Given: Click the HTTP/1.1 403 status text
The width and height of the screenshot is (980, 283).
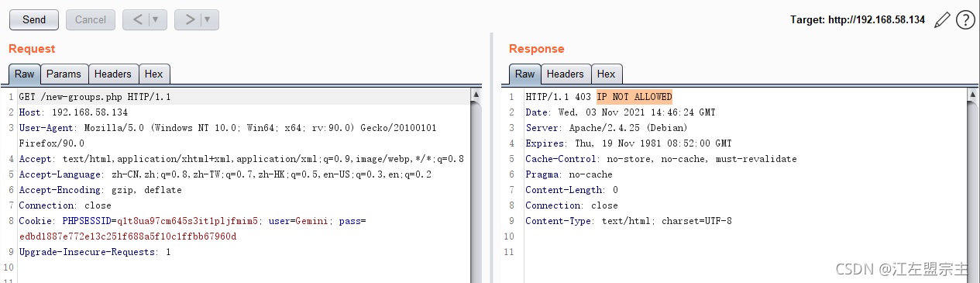Looking at the screenshot, I should click(559, 97).
